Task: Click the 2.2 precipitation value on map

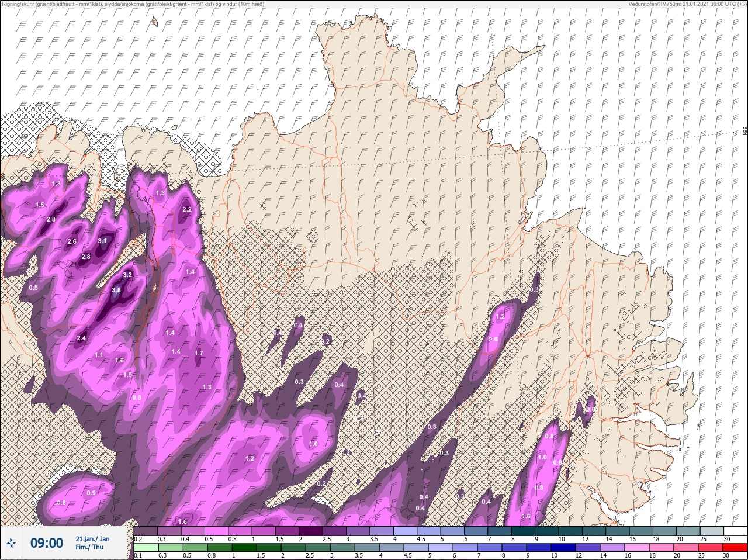Action: click(187, 209)
